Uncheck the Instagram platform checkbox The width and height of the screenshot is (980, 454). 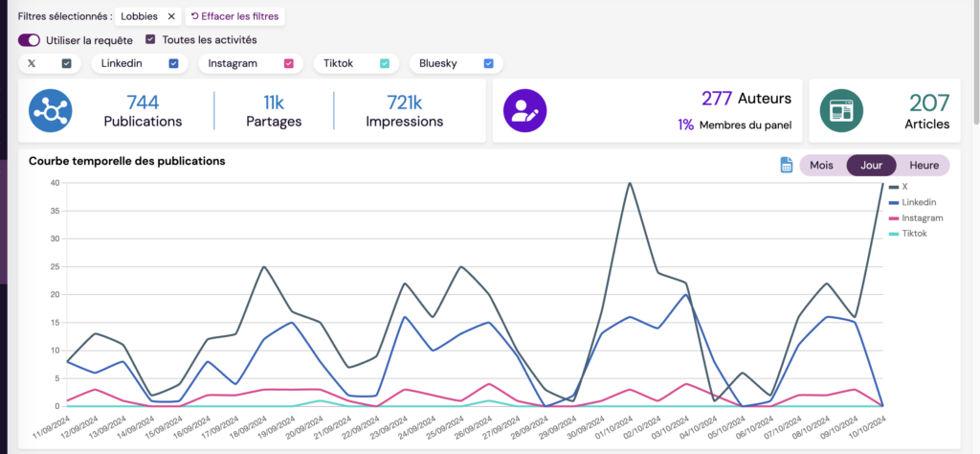pos(288,63)
